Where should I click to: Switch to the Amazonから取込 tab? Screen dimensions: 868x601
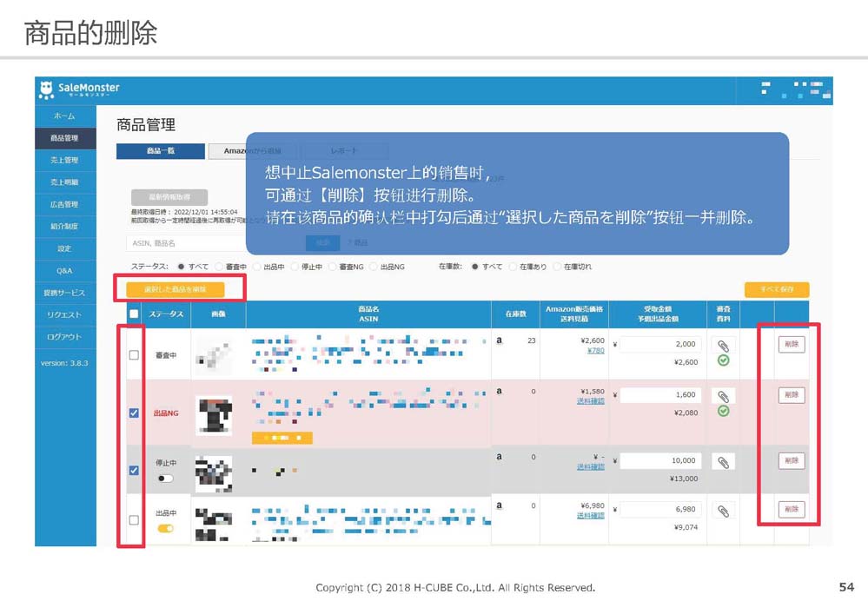[x=253, y=151]
